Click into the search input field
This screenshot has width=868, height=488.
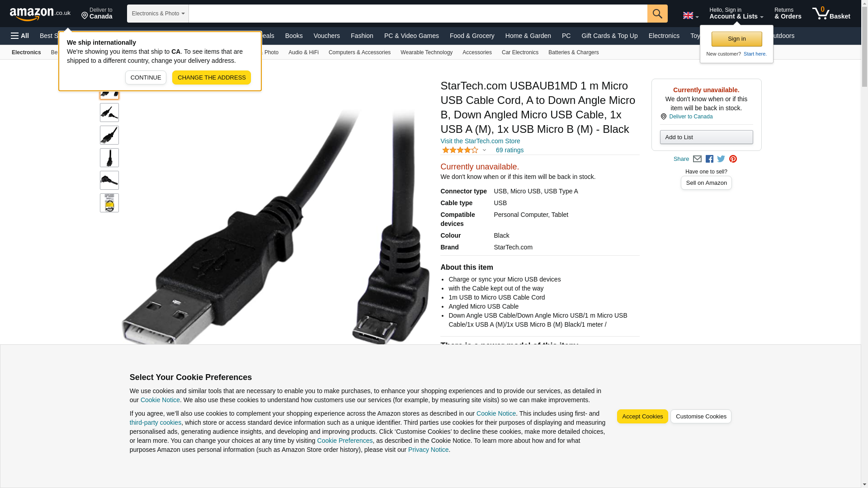[x=418, y=14]
